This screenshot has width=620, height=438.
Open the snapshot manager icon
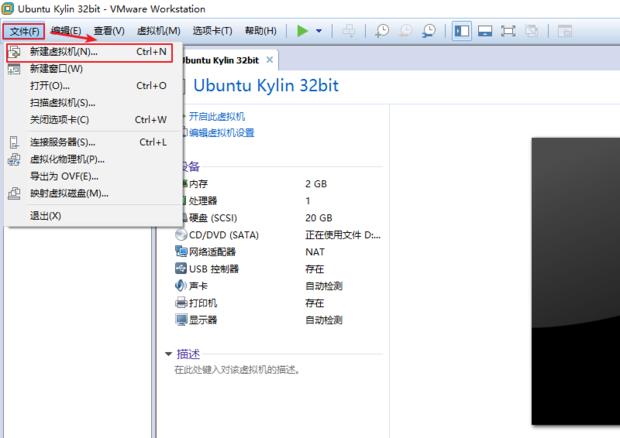click(429, 31)
